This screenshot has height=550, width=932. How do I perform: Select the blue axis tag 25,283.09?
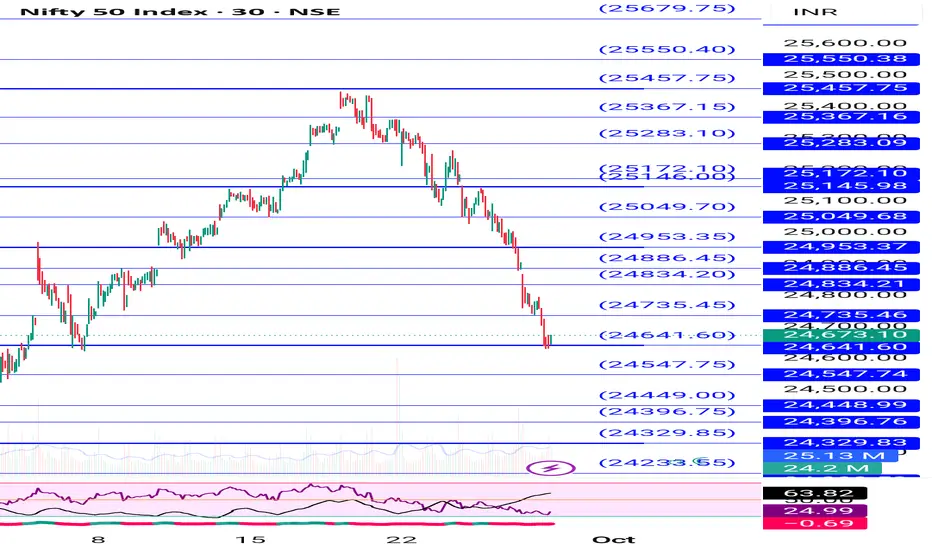tap(840, 143)
